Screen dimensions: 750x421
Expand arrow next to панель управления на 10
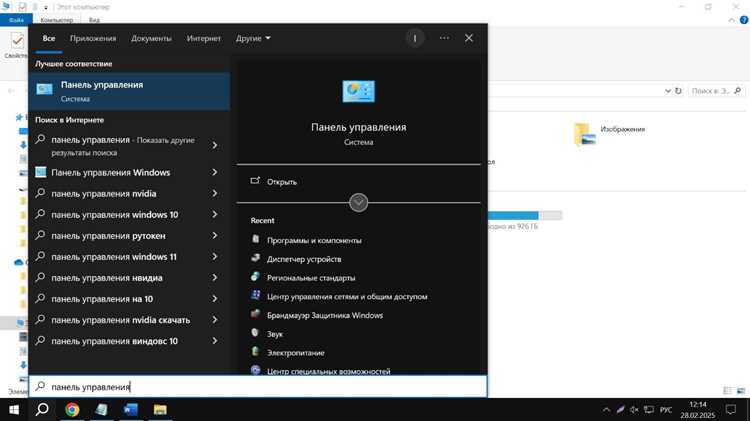[x=215, y=299]
